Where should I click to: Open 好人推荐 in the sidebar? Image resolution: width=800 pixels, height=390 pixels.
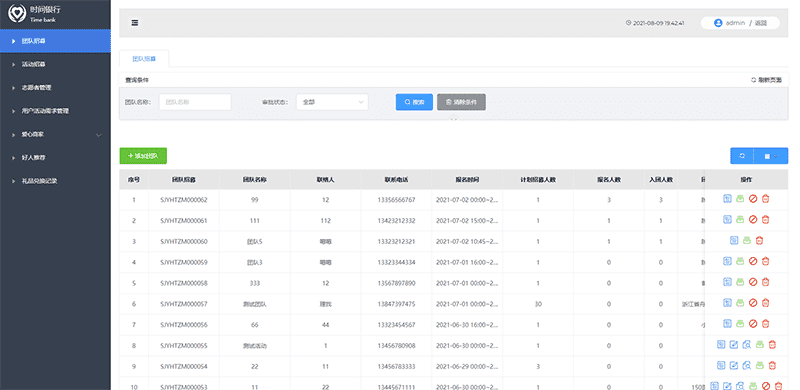55,158
